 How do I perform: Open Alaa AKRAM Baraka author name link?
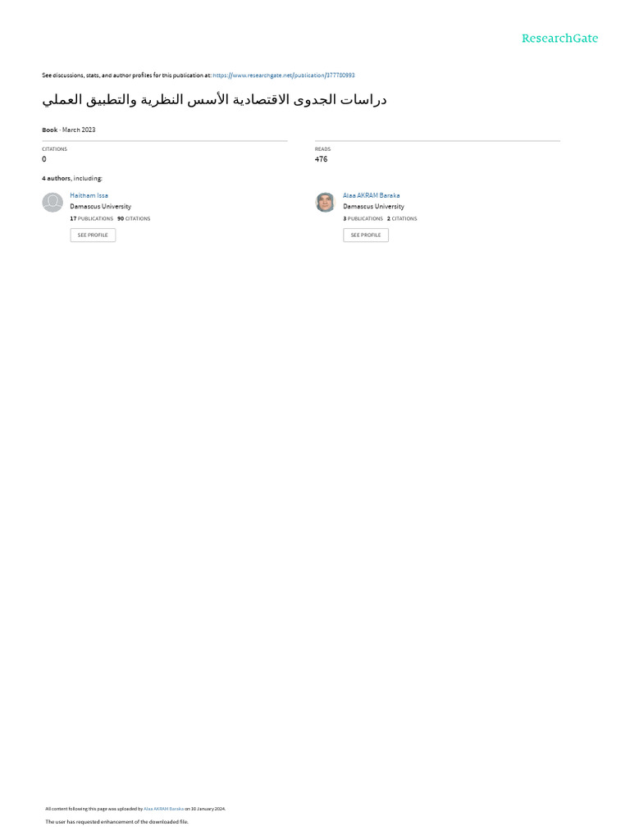coord(372,195)
